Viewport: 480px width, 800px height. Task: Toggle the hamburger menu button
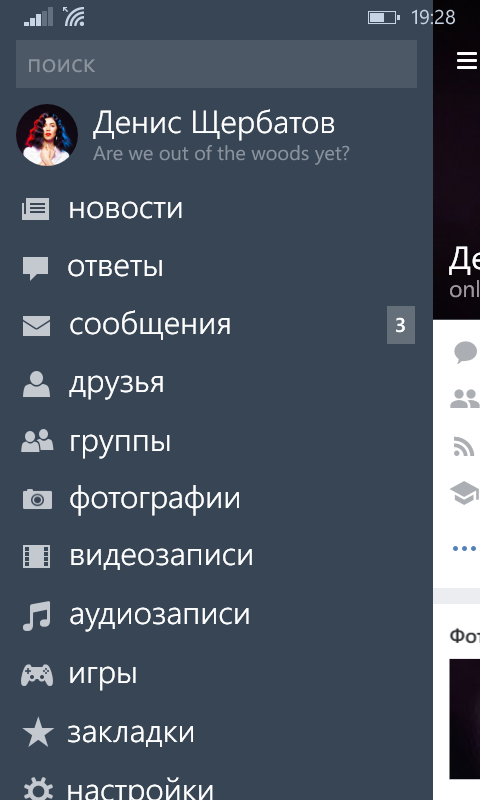(x=467, y=60)
